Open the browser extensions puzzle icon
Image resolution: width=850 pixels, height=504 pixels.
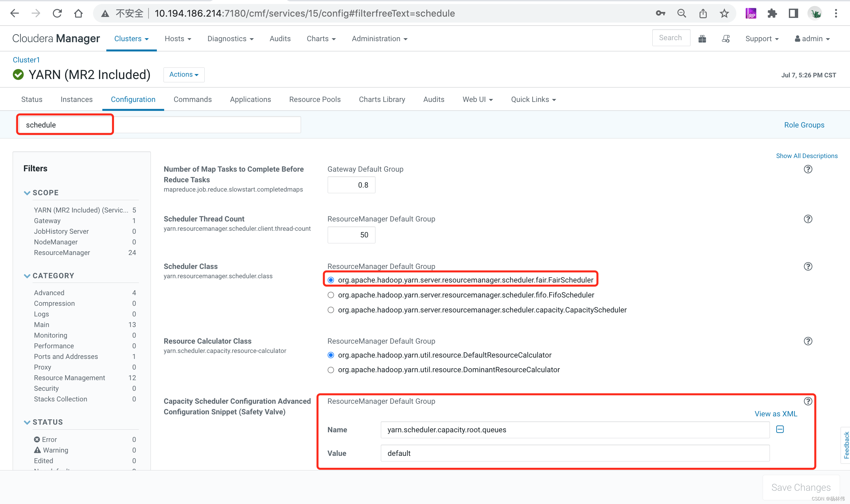click(772, 14)
